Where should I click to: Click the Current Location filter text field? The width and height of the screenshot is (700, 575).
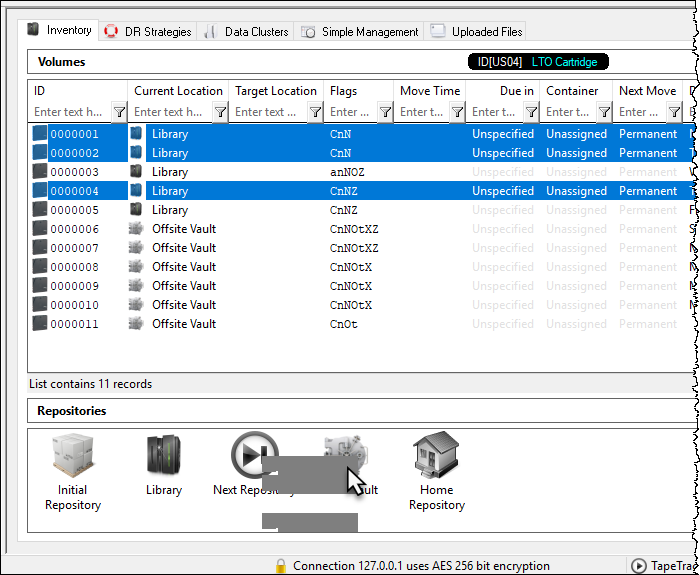point(171,112)
